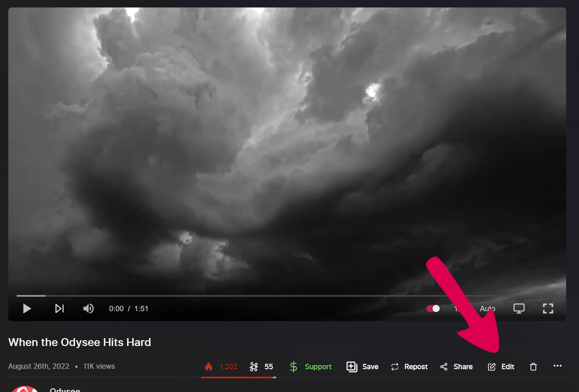579x392 pixels.
Task: Enter fullscreen mode
Action: tap(548, 309)
